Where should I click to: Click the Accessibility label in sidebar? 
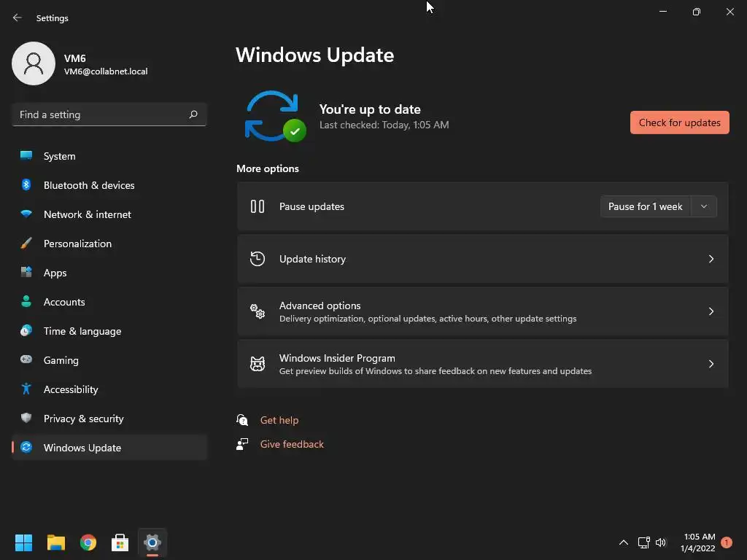click(71, 389)
